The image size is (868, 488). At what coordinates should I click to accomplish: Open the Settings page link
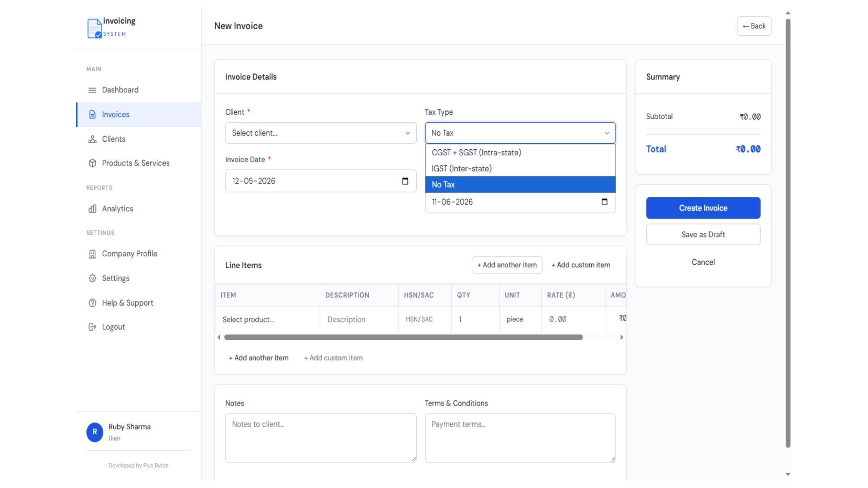coord(116,278)
